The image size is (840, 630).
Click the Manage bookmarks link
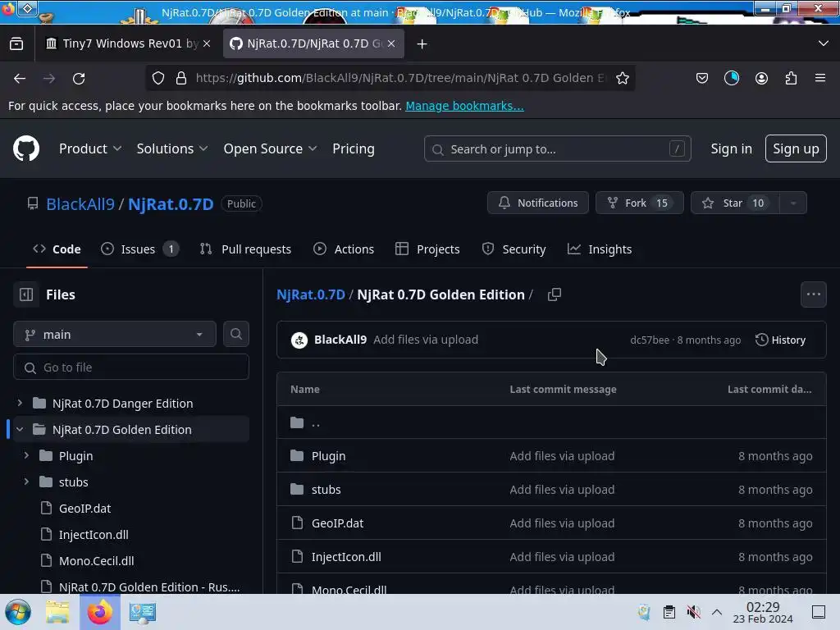[464, 106]
